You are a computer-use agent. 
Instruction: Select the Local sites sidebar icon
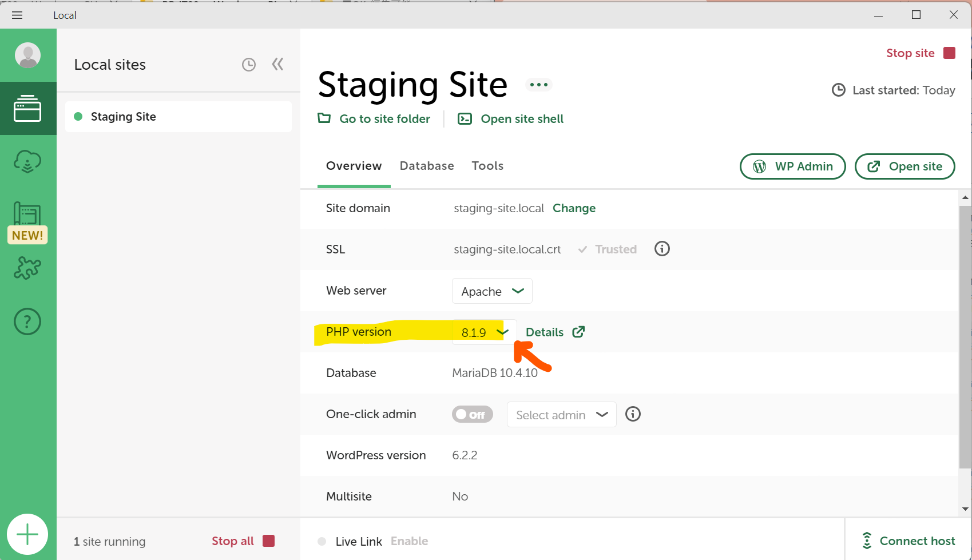27,109
